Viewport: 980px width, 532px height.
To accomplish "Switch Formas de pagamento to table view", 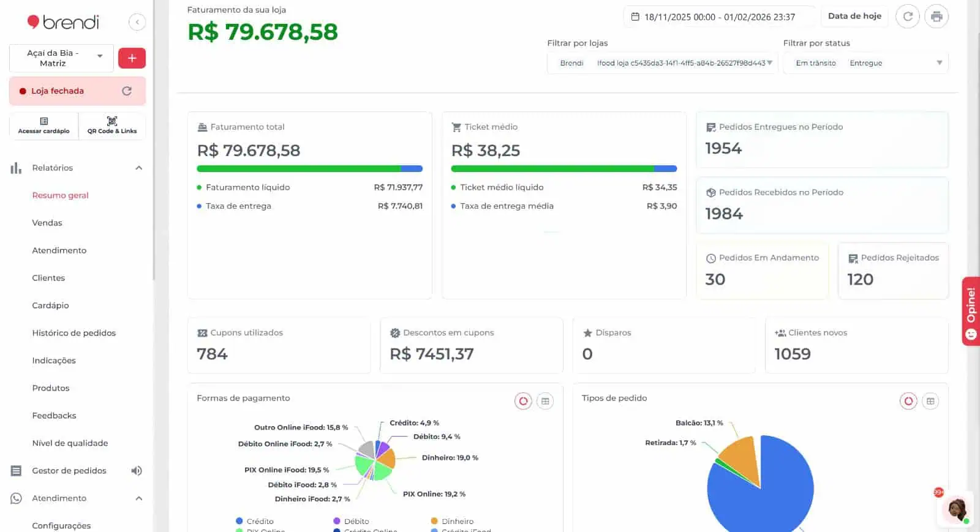I will point(545,402).
